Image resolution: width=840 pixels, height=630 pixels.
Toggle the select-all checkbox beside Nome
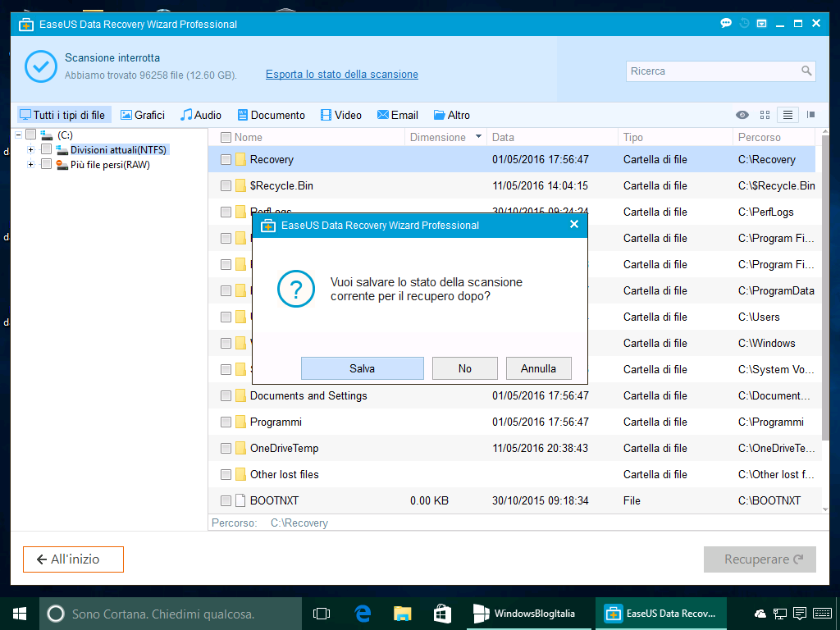point(226,138)
